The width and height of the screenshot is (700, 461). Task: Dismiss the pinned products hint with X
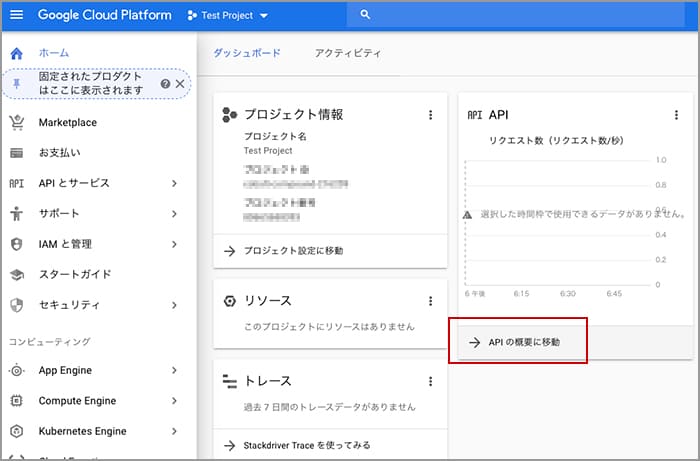[x=180, y=83]
